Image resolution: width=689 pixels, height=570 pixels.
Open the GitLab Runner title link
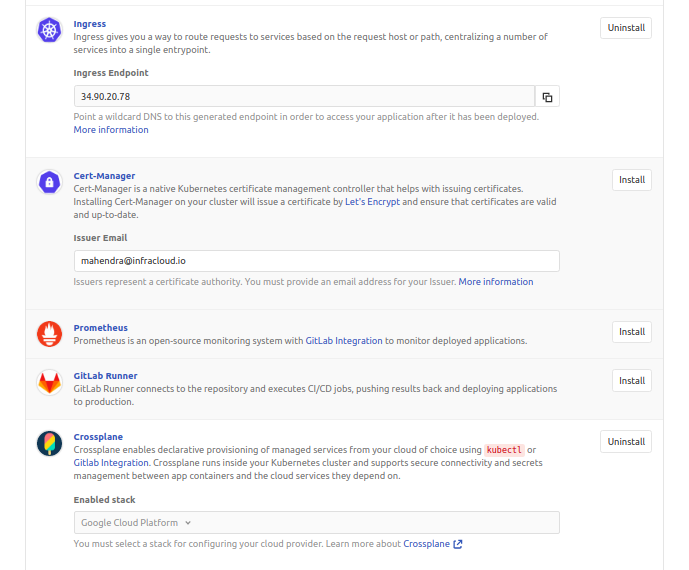point(105,376)
